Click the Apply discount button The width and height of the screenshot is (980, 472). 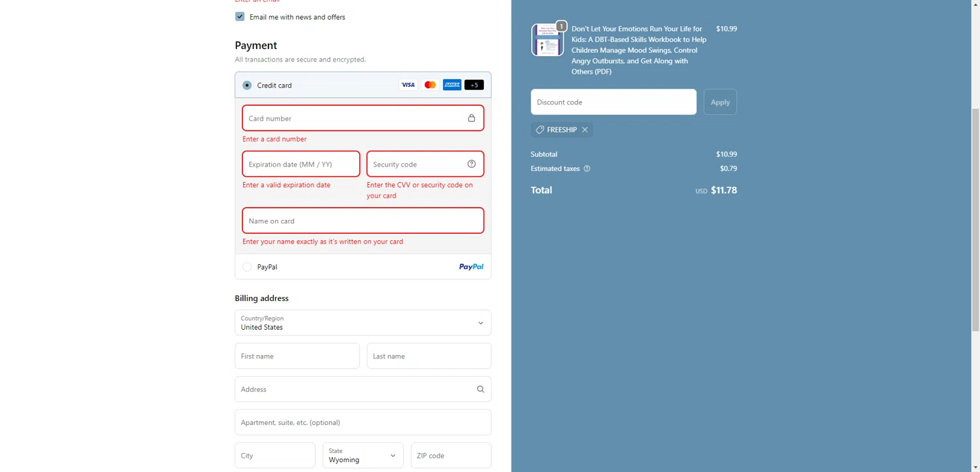tap(720, 102)
